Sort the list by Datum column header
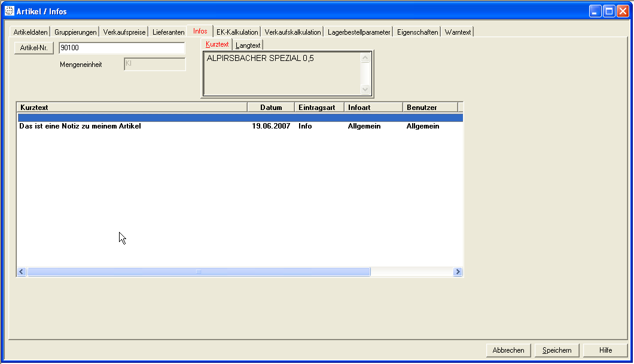The image size is (634, 364). 271,108
